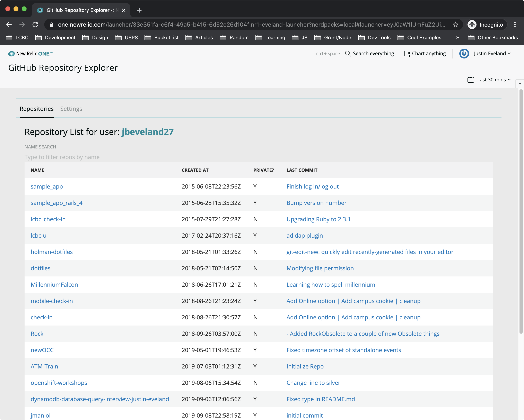This screenshot has width=524, height=420.
Task: Open the USPS bookmark folder
Action: click(x=126, y=38)
